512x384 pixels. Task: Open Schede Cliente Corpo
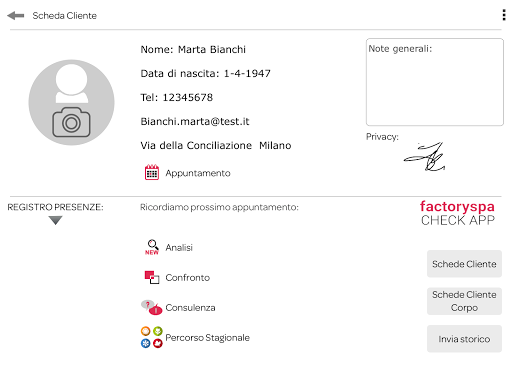[x=464, y=301]
